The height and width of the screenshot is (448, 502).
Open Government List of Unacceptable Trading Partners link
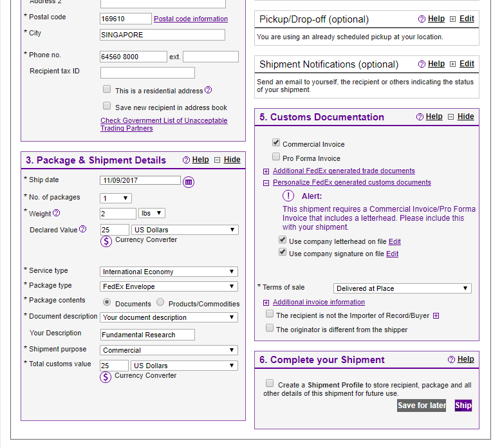(x=164, y=124)
